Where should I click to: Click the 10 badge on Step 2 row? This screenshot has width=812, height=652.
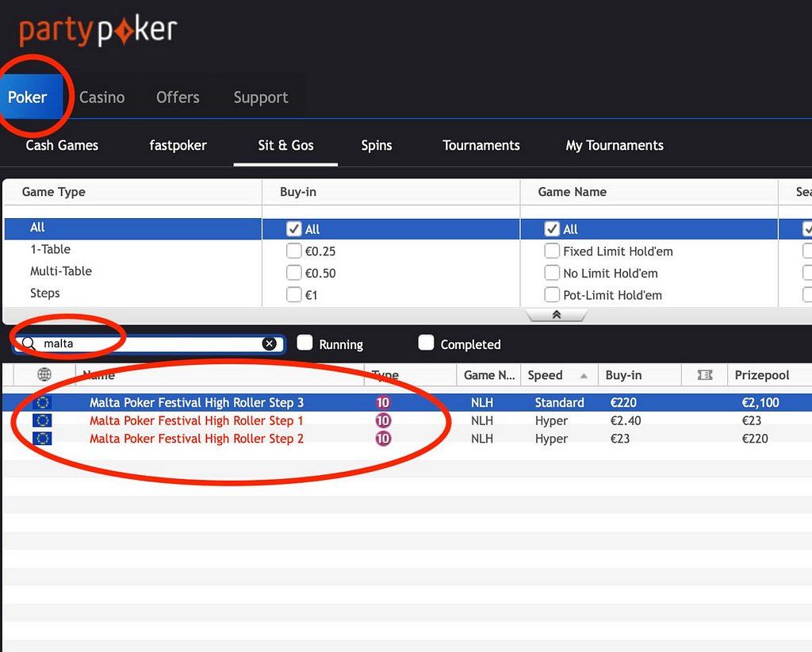[383, 439]
